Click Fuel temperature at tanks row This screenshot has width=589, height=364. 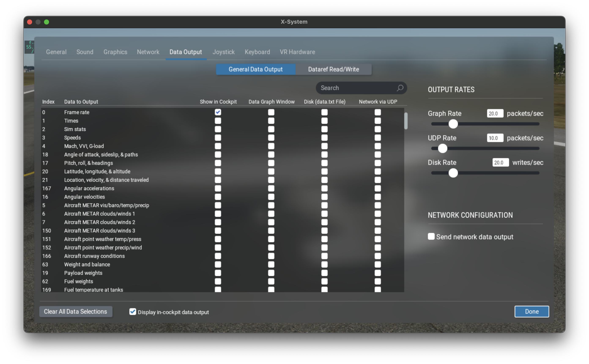pos(223,289)
